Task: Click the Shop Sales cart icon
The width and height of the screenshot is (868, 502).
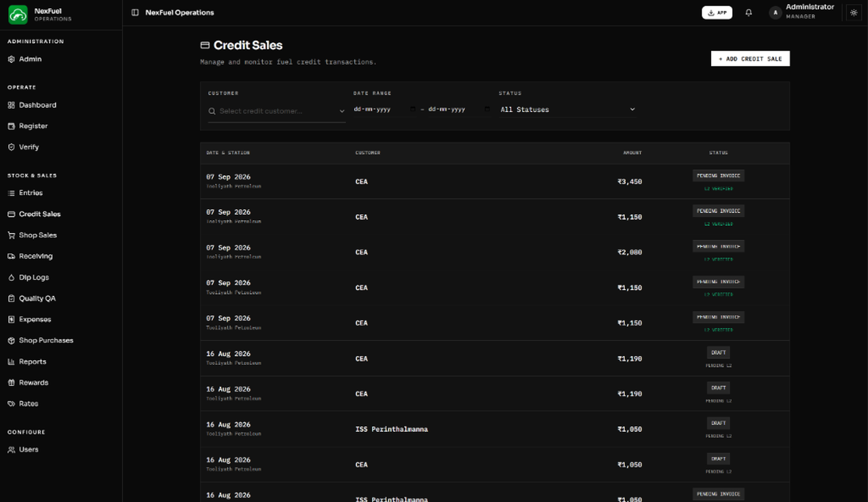Action: [x=11, y=235]
